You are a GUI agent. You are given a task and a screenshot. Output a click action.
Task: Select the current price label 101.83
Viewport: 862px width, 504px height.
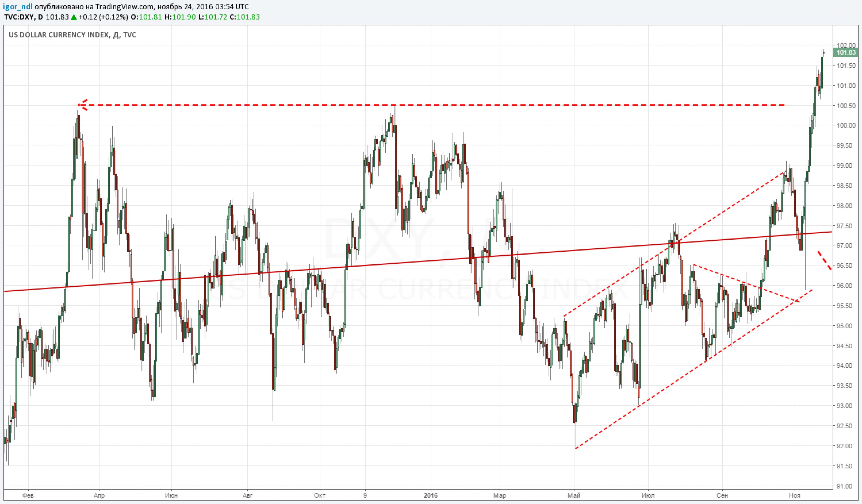(x=846, y=52)
